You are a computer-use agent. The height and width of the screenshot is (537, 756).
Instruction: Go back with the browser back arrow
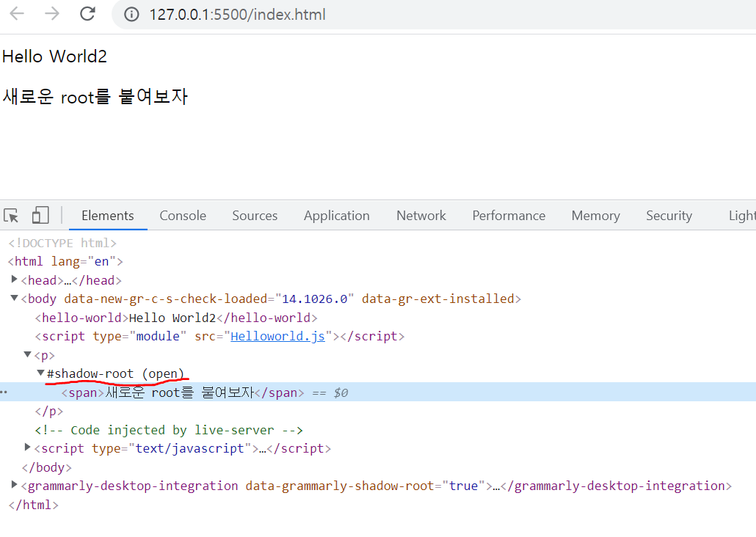click(17, 14)
